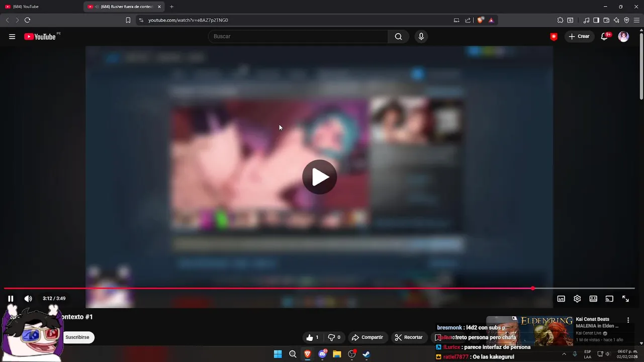The width and height of the screenshot is (644, 362).
Task: Open a new browser tab
Action: [x=172, y=7]
